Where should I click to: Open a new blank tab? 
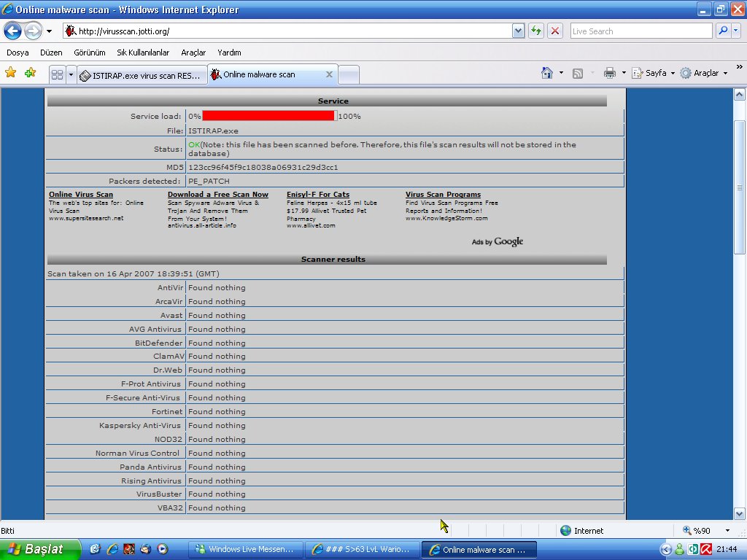tap(349, 75)
